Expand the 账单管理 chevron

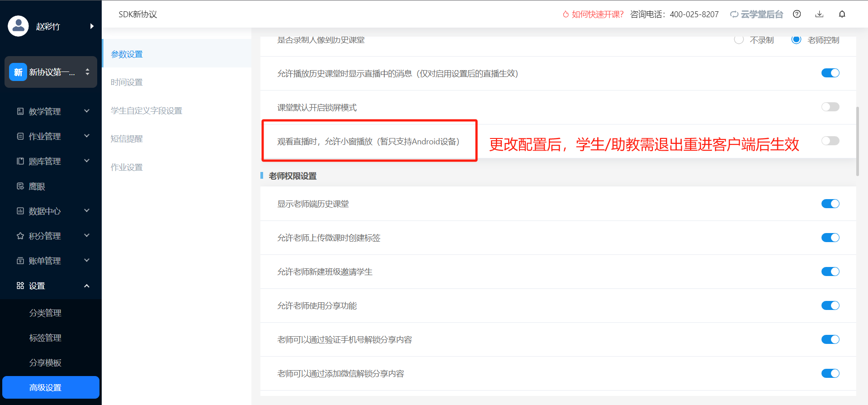[87, 260]
